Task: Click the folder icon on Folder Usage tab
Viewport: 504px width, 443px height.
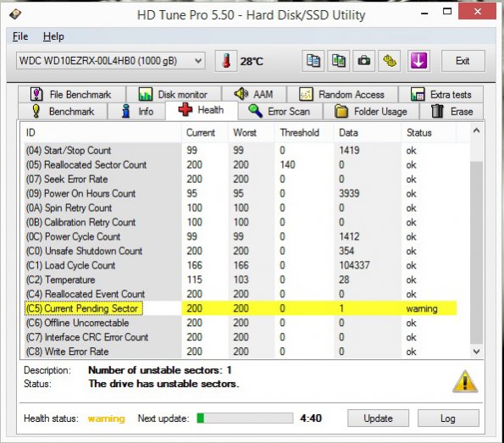Action: (x=341, y=111)
